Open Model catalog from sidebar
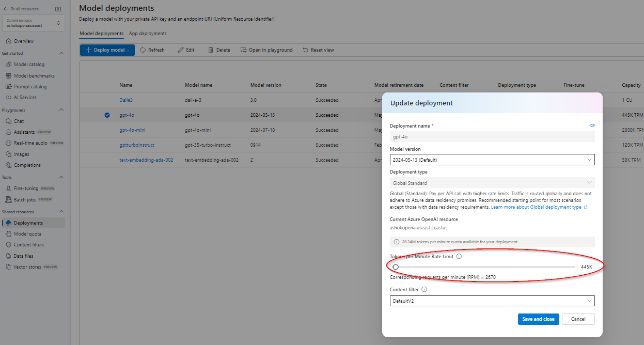Screen dimensions: 644x345 (29, 65)
